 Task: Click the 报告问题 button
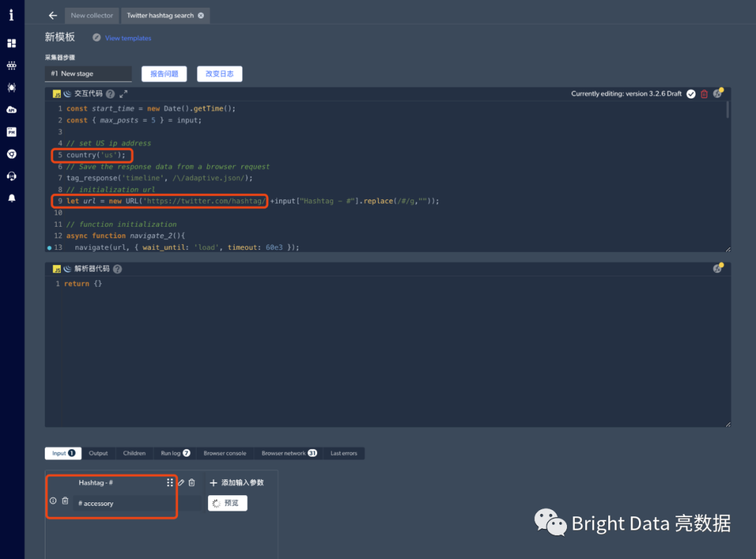[164, 73]
